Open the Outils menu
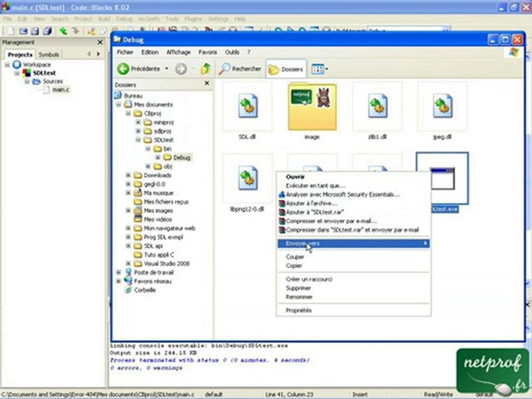Viewport: 532px width, 399px height. 232,52
